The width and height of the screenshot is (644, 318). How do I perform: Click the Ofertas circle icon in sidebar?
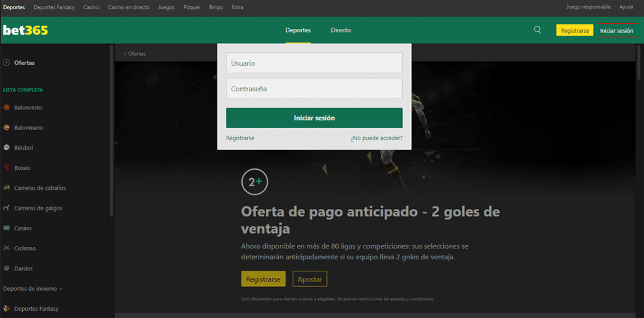(6, 63)
